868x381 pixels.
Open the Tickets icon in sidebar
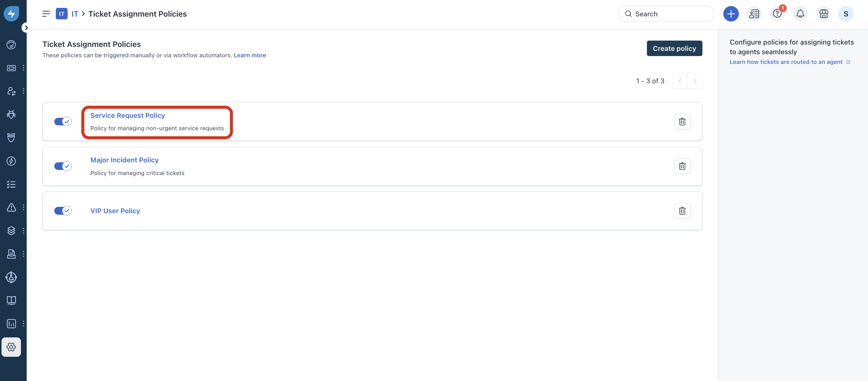point(11,68)
